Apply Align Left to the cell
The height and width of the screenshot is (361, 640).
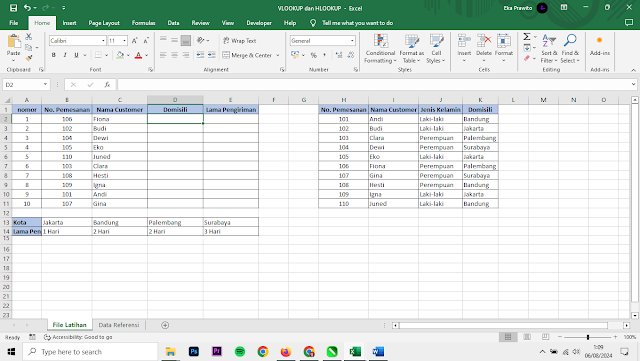163,55
